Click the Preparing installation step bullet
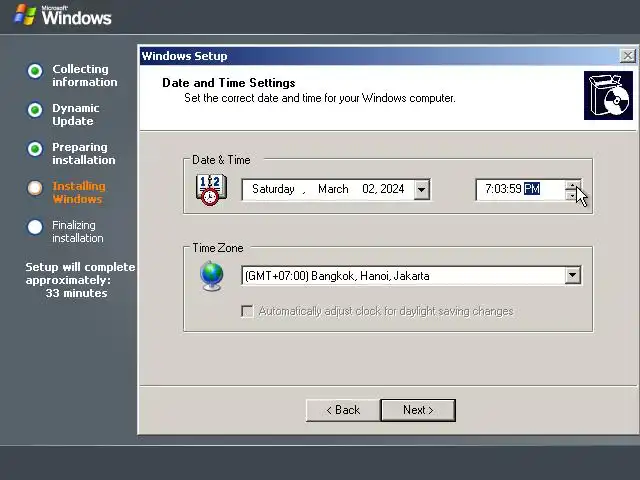This screenshot has height=480, width=640. [35, 149]
